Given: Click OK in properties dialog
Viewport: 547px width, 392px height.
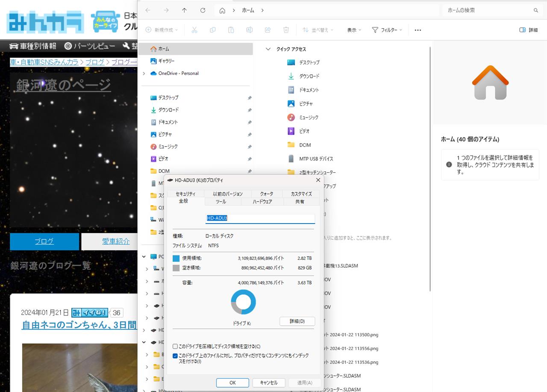Looking at the screenshot, I should tap(232, 383).
